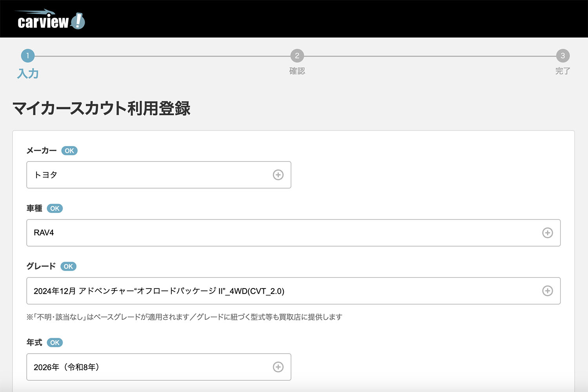This screenshot has width=588, height=392.
Task: Click the グレード field label
Action: pyautogui.click(x=41, y=266)
